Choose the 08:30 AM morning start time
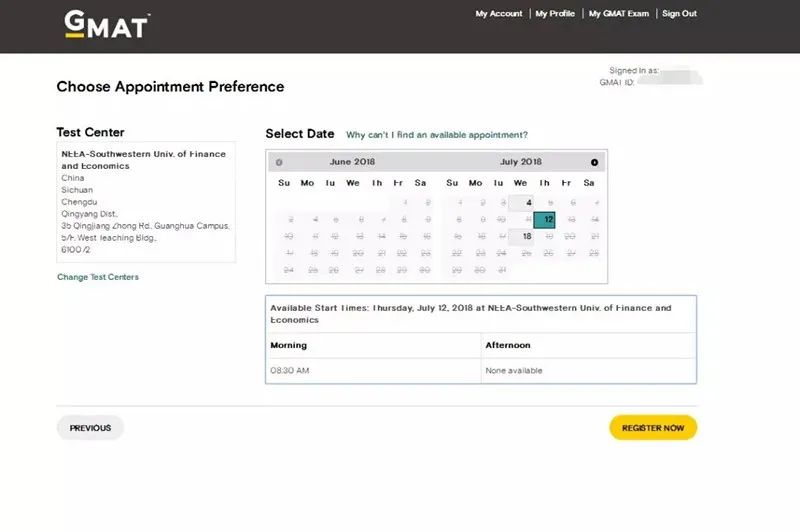 290,370
